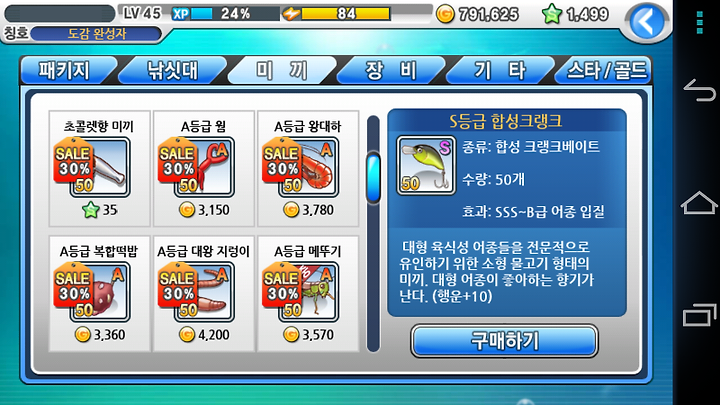
Task: Tap the gold coin balance icon
Action: pyautogui.click(x=444, y=14)
